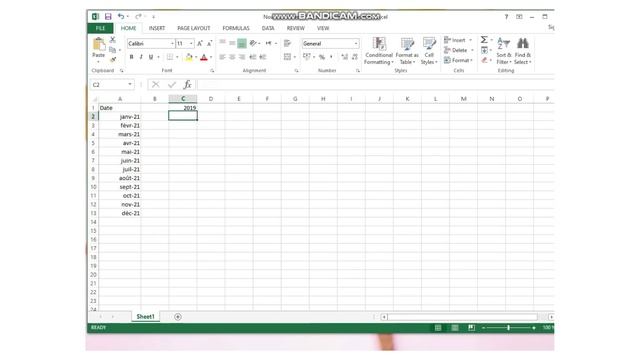
Task: Align text left
Action: pyautogui.click(x=222, y=57)
